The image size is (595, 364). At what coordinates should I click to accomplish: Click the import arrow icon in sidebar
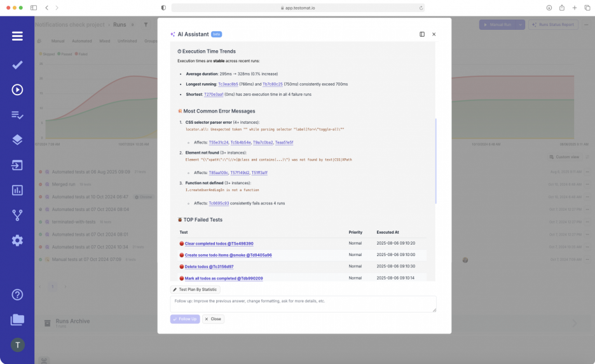(x=17, y=165)
